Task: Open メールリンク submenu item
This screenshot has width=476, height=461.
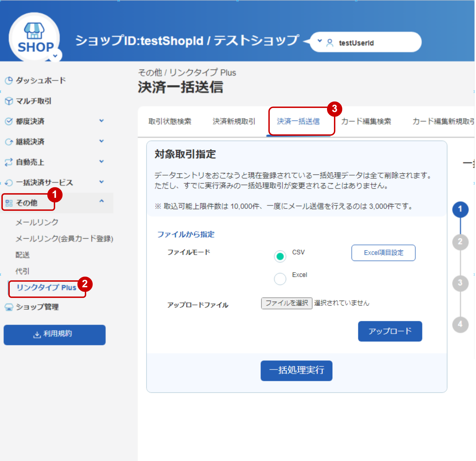Action: [37, 222]
